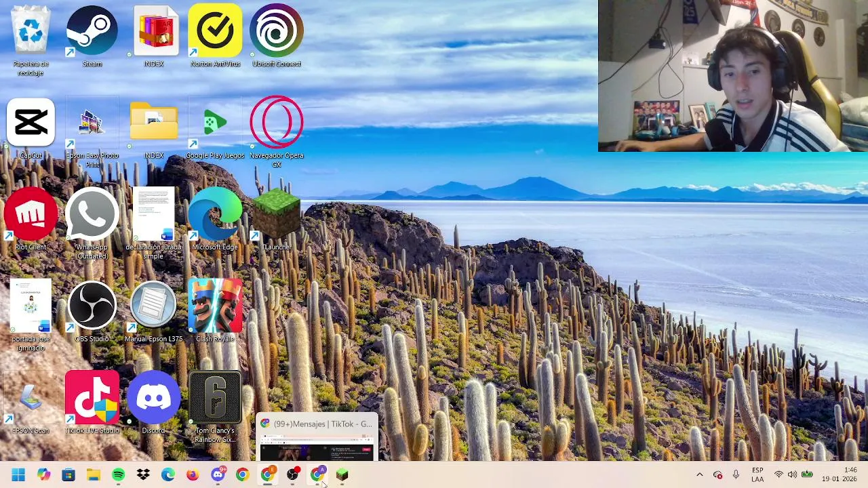Open OneDrive cloud tray icon
Viewport: 868px width, 488px height.
717,475
